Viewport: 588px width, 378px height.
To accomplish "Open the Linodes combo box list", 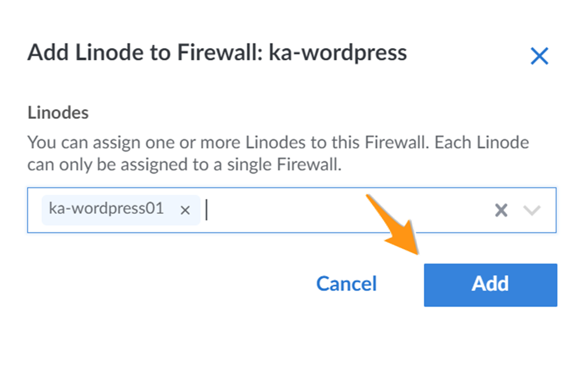I will click(x=531, y=210).
